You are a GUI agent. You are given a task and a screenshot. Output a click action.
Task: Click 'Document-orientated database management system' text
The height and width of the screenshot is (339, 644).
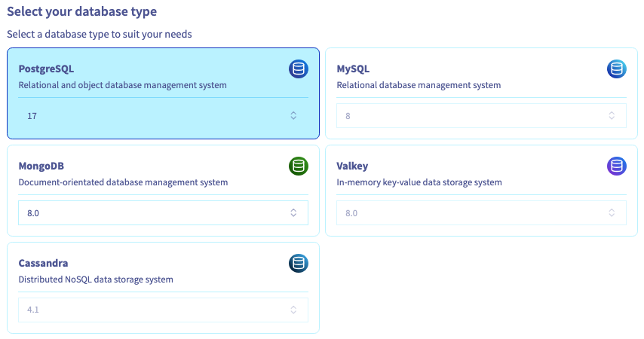(123, 182)
